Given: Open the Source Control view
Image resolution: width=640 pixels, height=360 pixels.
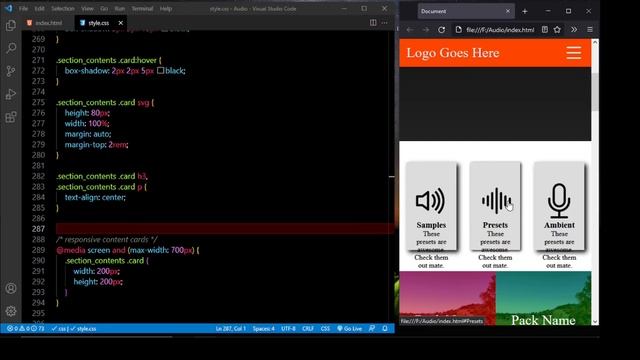Looking at the screenshot, I should 11,71.
